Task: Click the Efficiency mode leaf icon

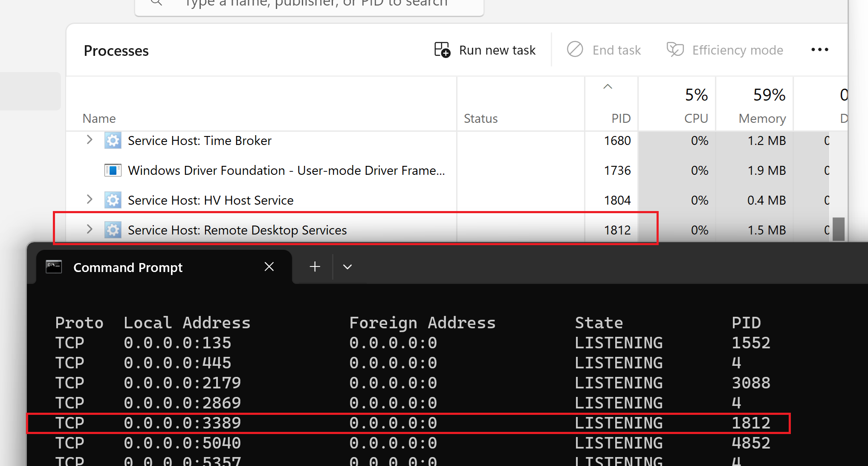Action: [x=675, y=49]
